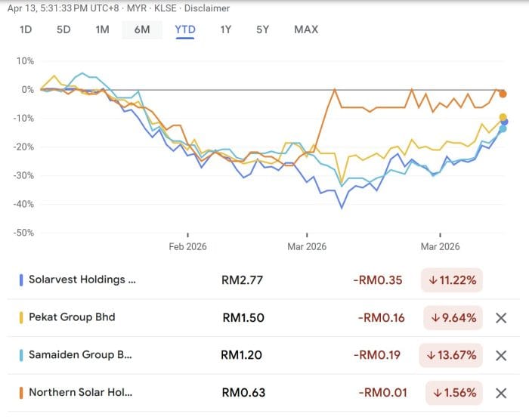Remove Pekat Group Bhd from comparison
Screen dimensions: 529x420
point(500,318)
